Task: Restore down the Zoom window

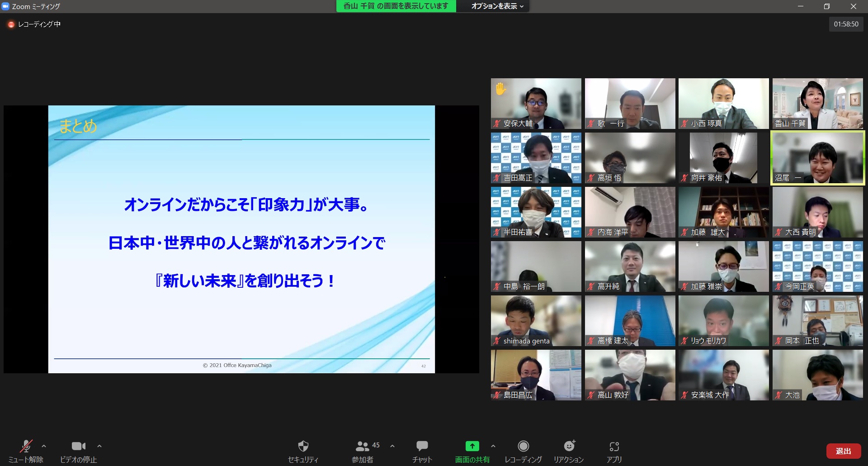Action: click(827, 6)
